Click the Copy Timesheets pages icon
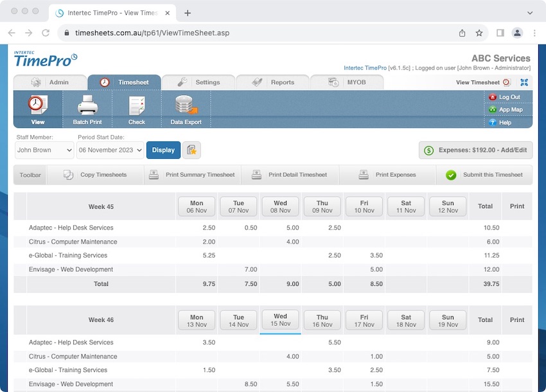The height and width of the screenshot is (392, 546). pyautogui.click(x=68, y=175)
